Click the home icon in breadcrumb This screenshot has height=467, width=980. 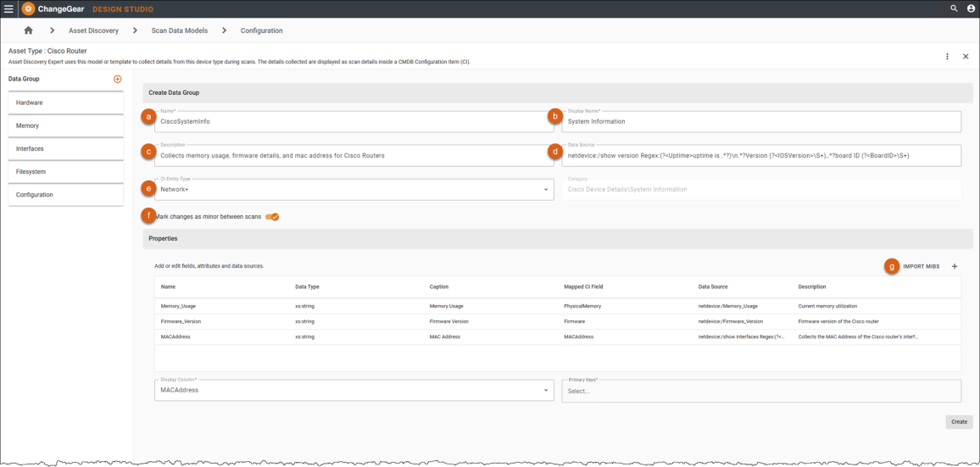click(28, 31)
